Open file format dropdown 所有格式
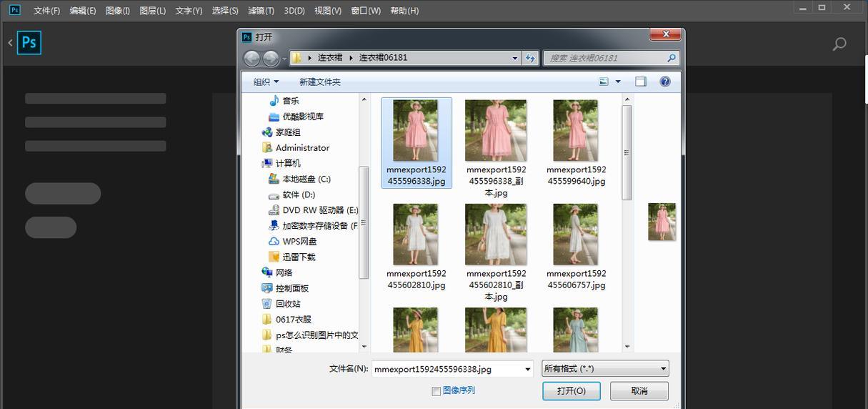Screen dimensions: 868x409 click(x=605, y=369)
